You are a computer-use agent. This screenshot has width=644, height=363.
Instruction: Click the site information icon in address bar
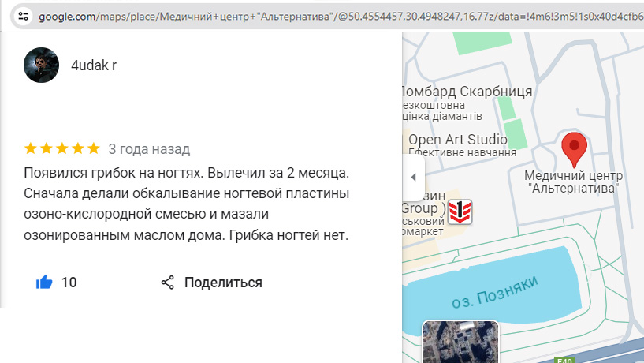tap(24, 15)
